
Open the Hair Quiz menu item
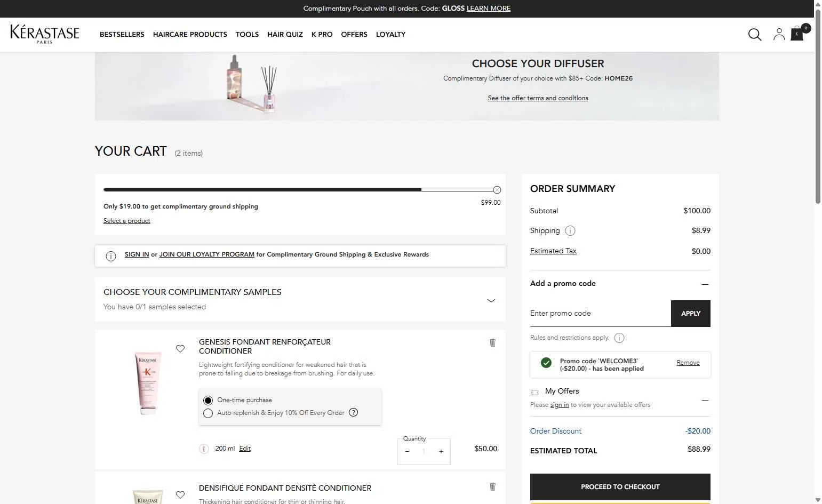tap(285, 34)
